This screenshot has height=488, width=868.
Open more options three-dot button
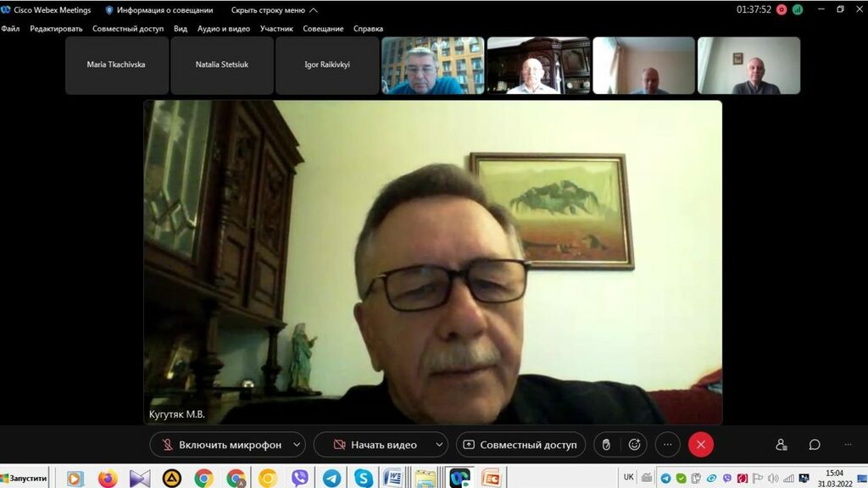pos(667,445)
